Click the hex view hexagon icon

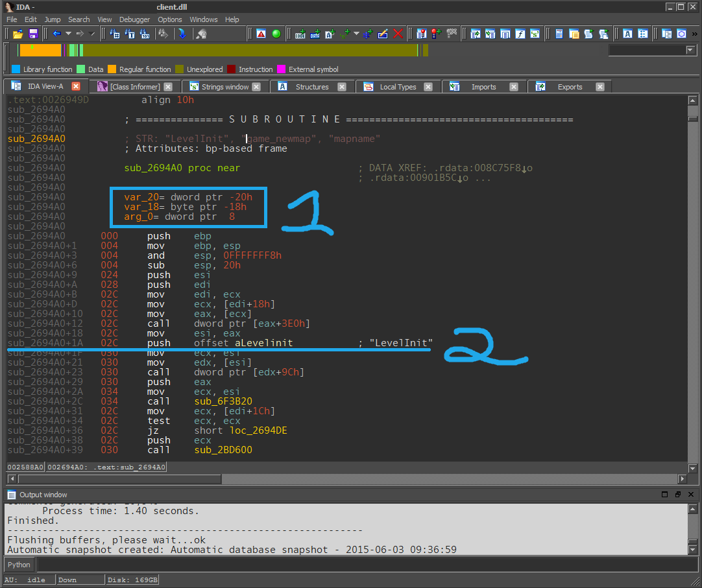(x=681, y=34)
